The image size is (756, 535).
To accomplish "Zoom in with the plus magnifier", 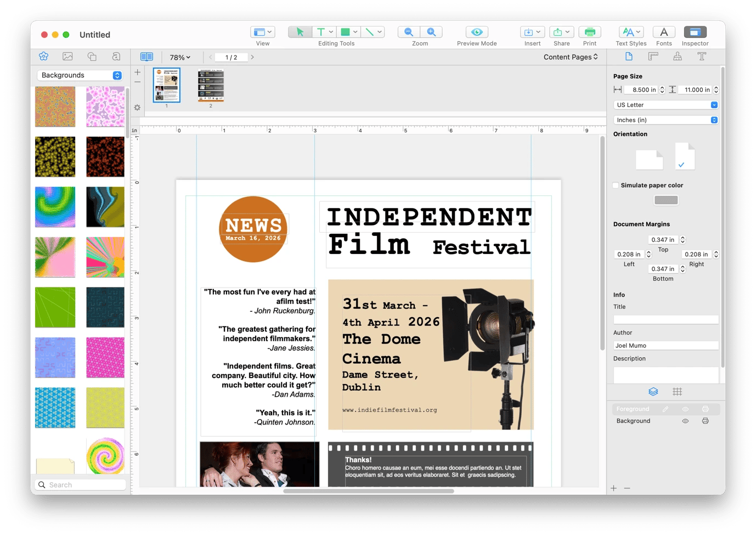I will (x=432, y=32).
